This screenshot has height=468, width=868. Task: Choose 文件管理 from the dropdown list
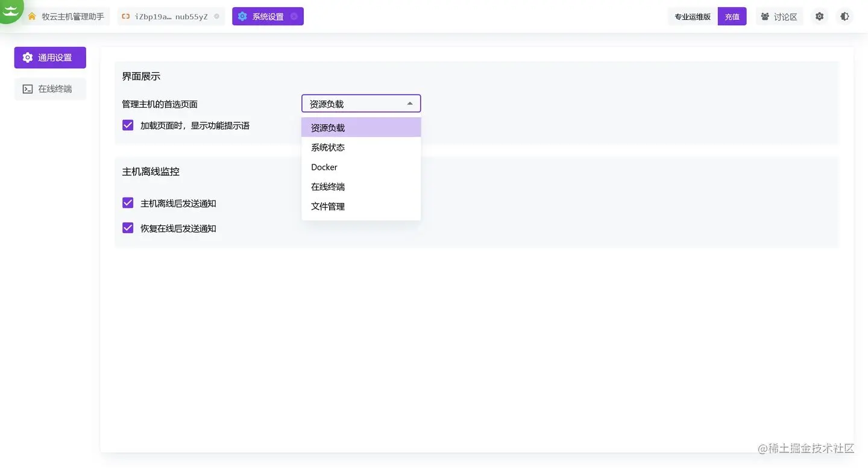pyautogui.click(x=361, y=207)
